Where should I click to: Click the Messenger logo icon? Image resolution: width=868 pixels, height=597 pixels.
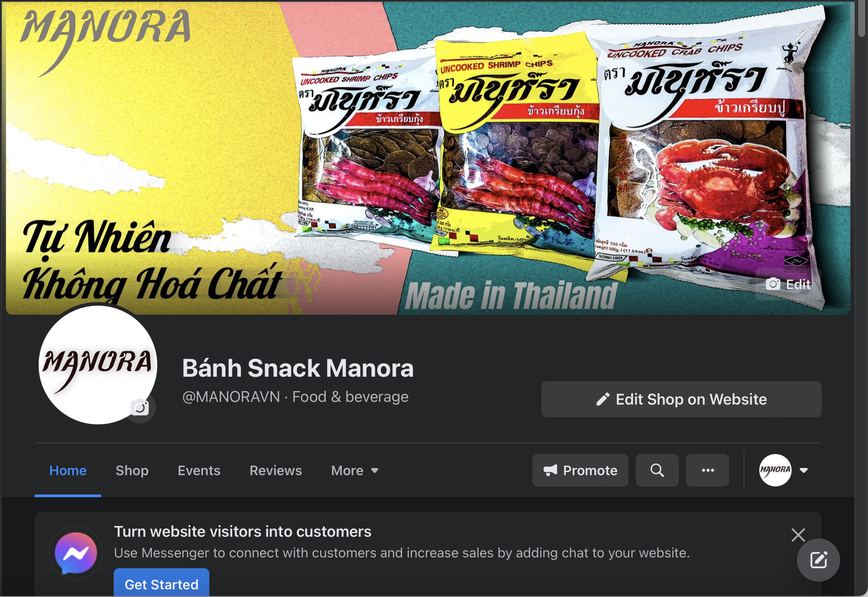click(76, 552)
